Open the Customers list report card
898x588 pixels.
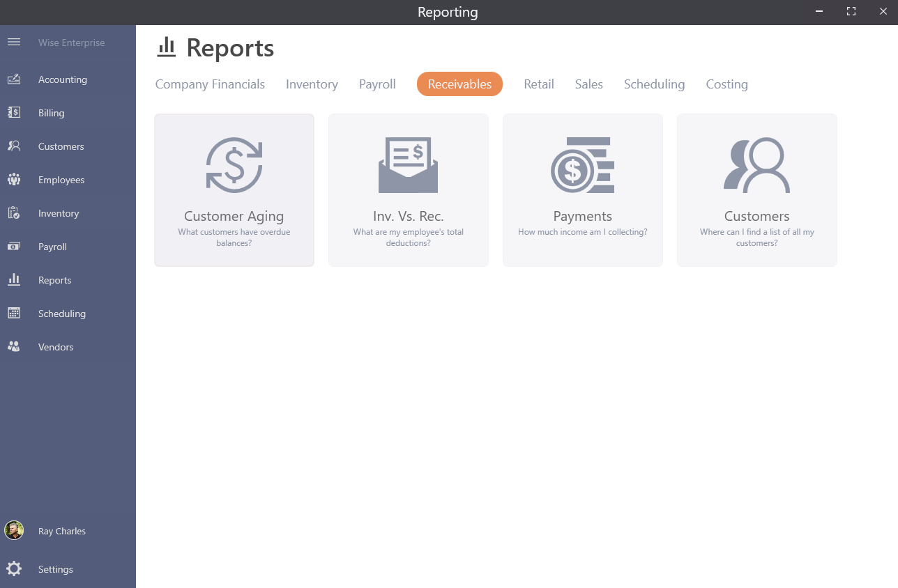(756, 190)
